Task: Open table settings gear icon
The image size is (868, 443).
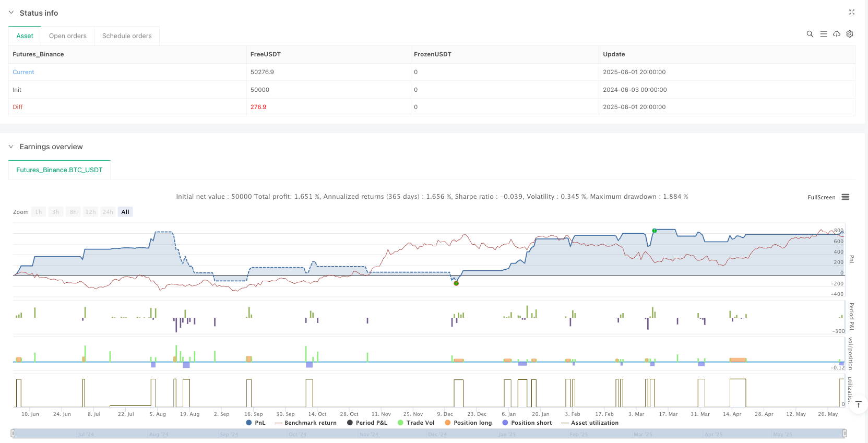Action: [x=850, y=34]
